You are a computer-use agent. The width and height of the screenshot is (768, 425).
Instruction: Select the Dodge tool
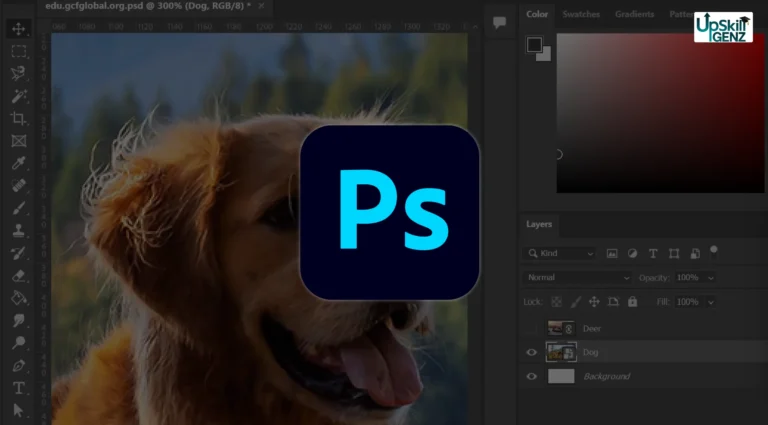(x=19, y=343)
